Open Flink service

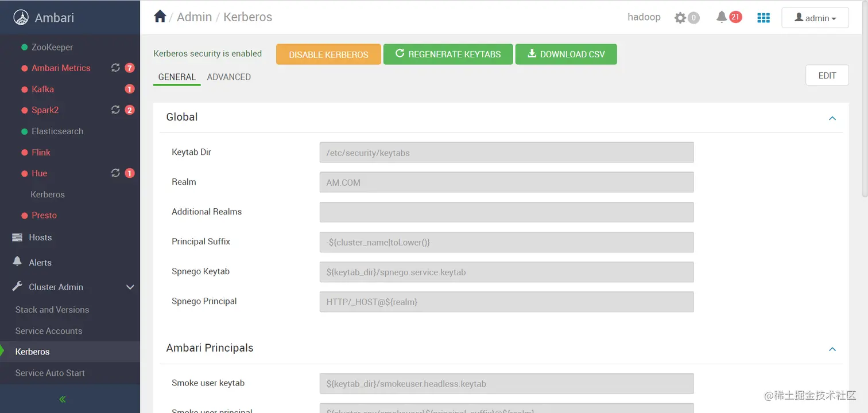coord(41,152)
